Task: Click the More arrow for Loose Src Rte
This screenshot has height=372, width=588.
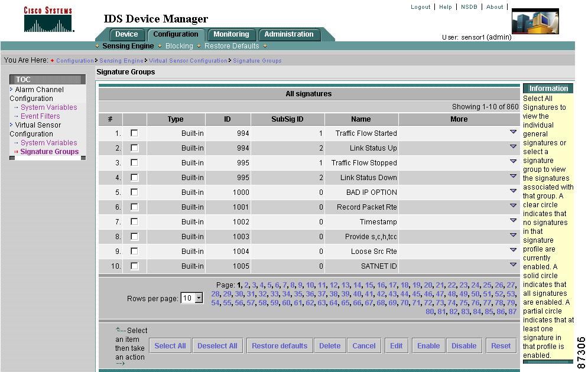Action: point(513,250)
